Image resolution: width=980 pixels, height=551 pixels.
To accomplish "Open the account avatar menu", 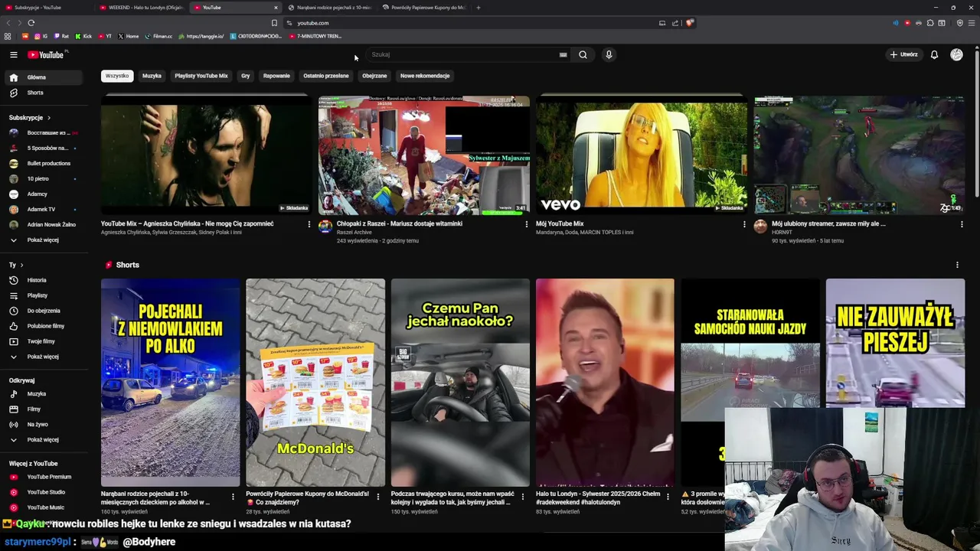I will [x=956, y=54].
